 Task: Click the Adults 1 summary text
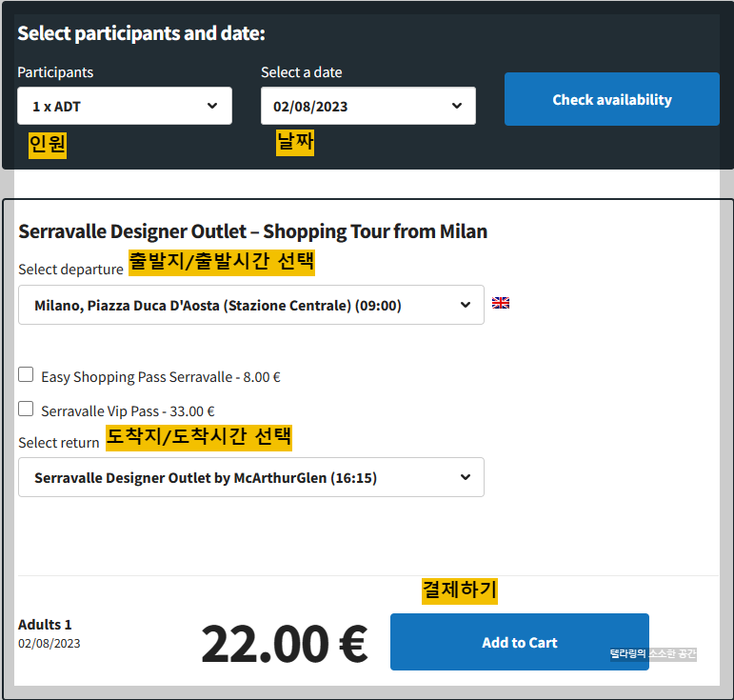(x=45, y=625)
